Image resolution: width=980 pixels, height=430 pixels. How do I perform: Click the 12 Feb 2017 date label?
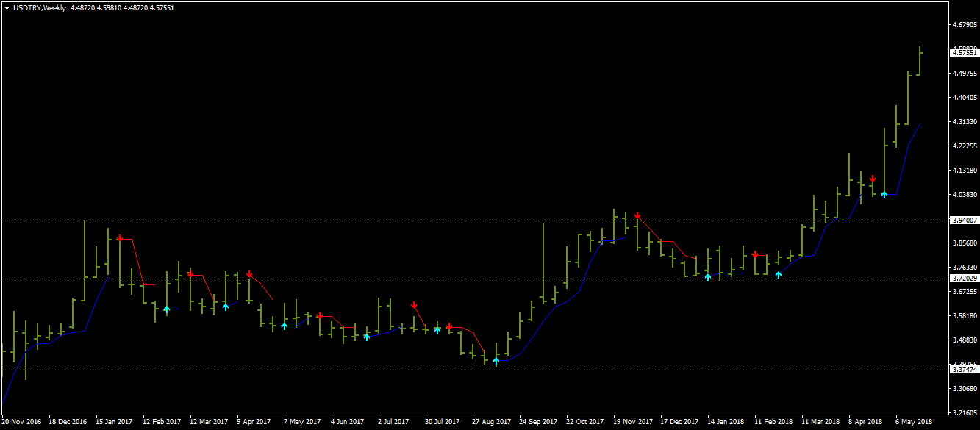(x=163, y=423)
